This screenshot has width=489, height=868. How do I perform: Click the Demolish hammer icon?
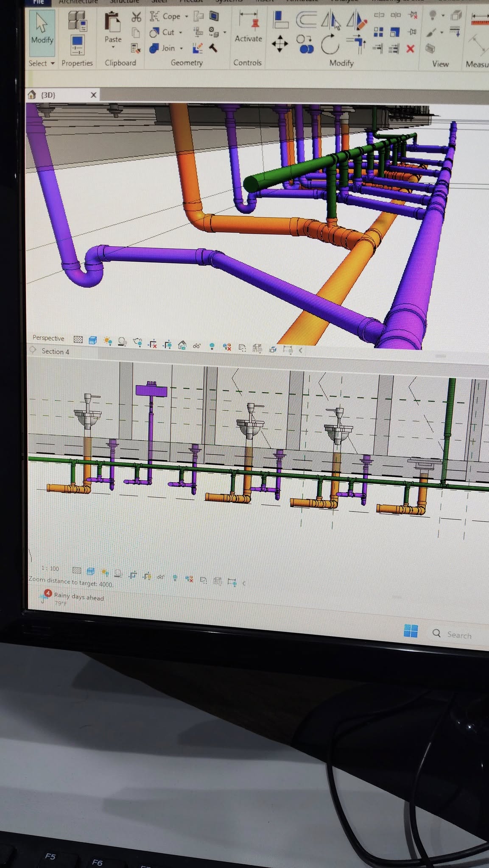(213, 48)
